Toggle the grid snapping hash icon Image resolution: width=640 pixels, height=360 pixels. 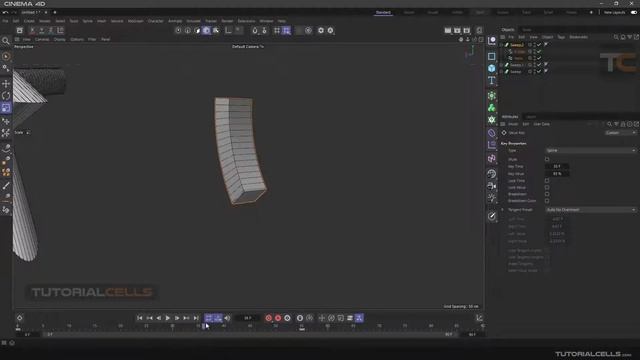tap(277, 31)
